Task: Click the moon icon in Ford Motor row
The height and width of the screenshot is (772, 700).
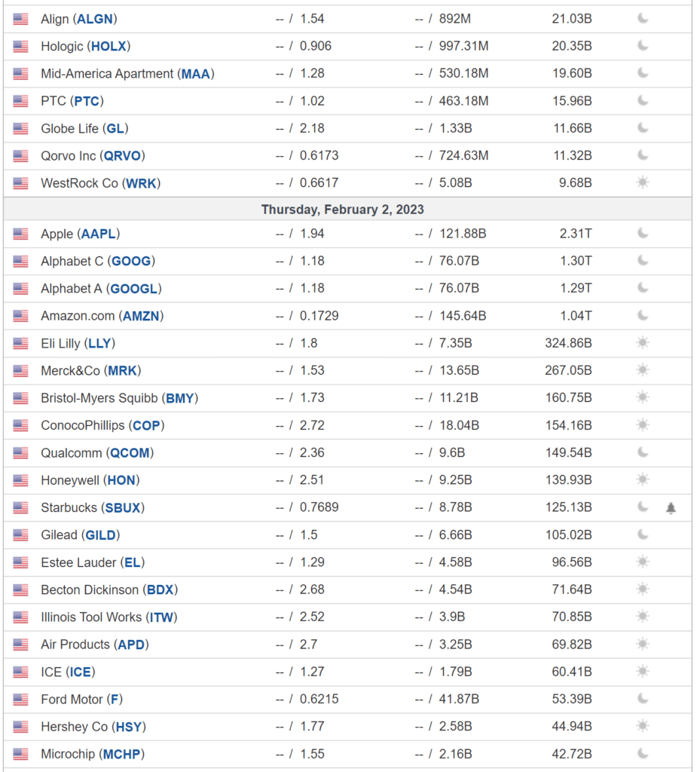Action: click(x=643, y=699)
